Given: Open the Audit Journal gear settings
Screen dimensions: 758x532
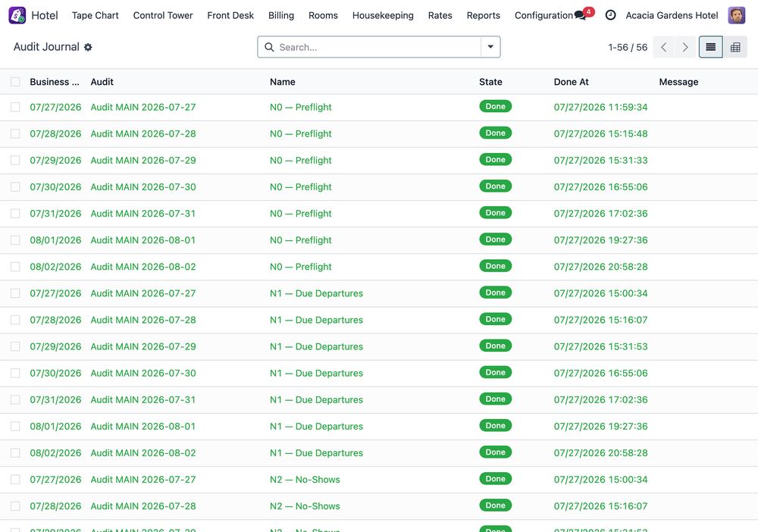Looking at the screenshot, I should pyautogui.click(x=88, y=47).
